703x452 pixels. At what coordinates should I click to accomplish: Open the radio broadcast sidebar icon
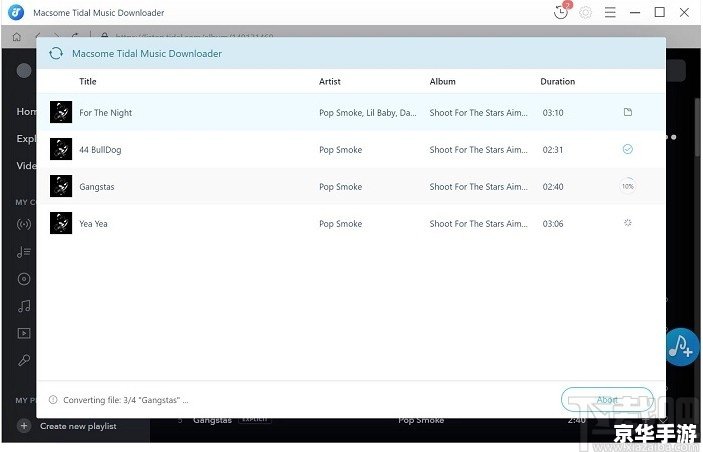tap(24, 224)
